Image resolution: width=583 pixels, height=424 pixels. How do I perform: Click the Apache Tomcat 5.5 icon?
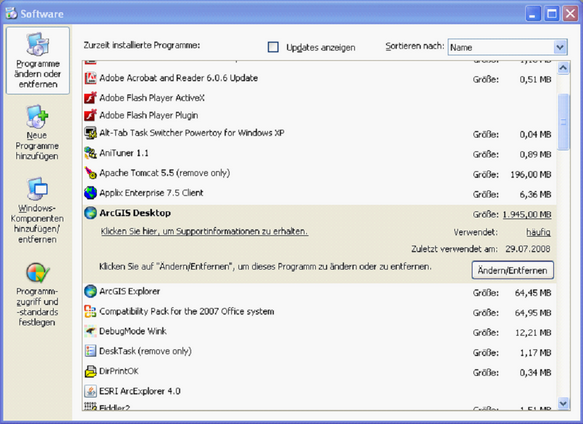(90, 173)
